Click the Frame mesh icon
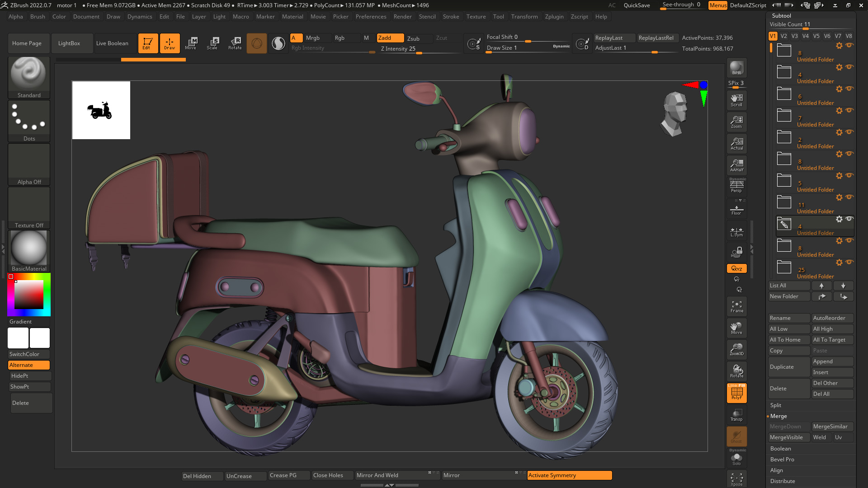The height and width of the screenshot is (488, 868). pyautogui.click(x=736, y=306)
